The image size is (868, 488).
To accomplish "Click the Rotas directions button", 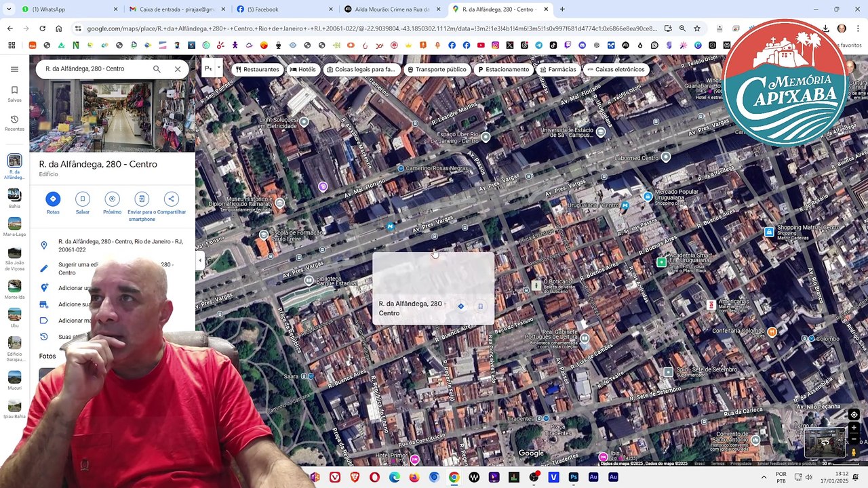I will pos(53,203).
